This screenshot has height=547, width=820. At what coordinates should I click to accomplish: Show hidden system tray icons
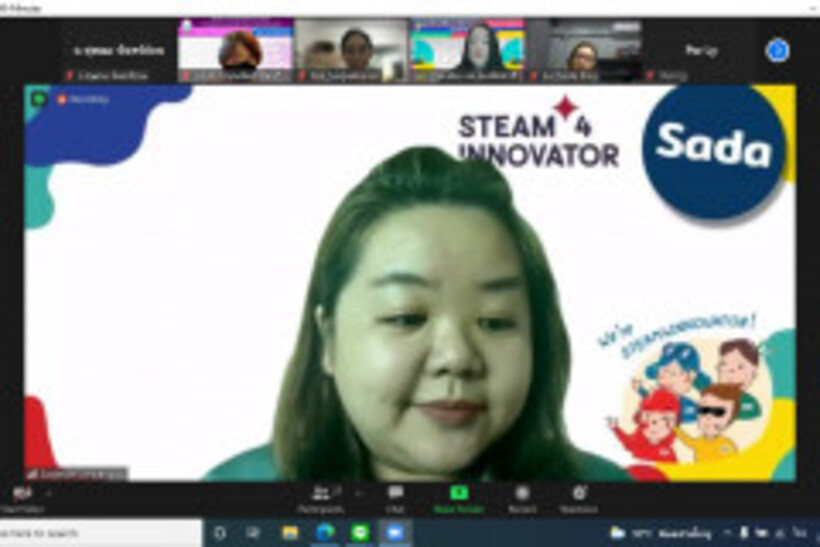(727, 533)
